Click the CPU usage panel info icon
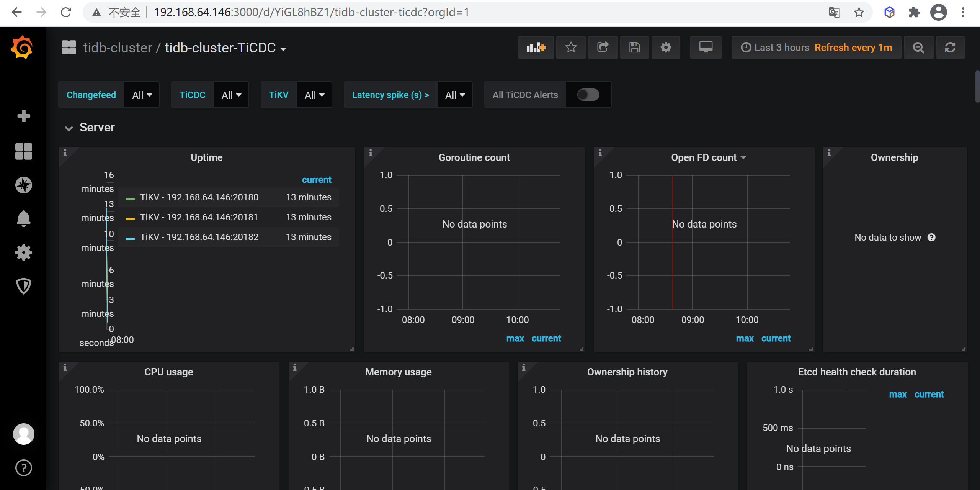This screenshot has height=490, width=980. click(x=65, y=367)
